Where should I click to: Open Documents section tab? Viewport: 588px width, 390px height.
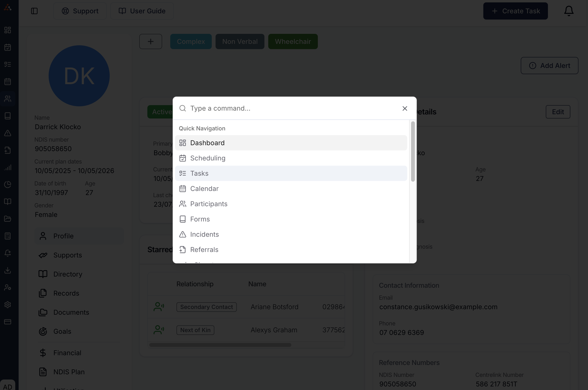[x=79, y=312]
